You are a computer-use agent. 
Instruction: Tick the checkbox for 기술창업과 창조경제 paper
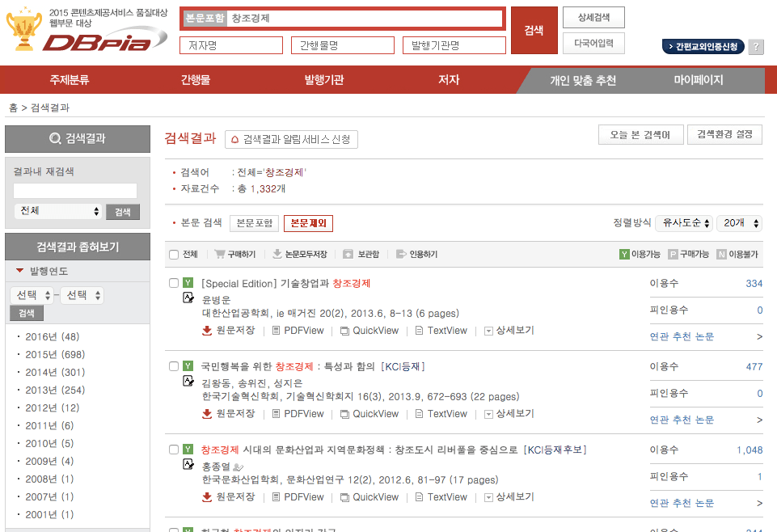pyautogui.click(x=174, y=283)
